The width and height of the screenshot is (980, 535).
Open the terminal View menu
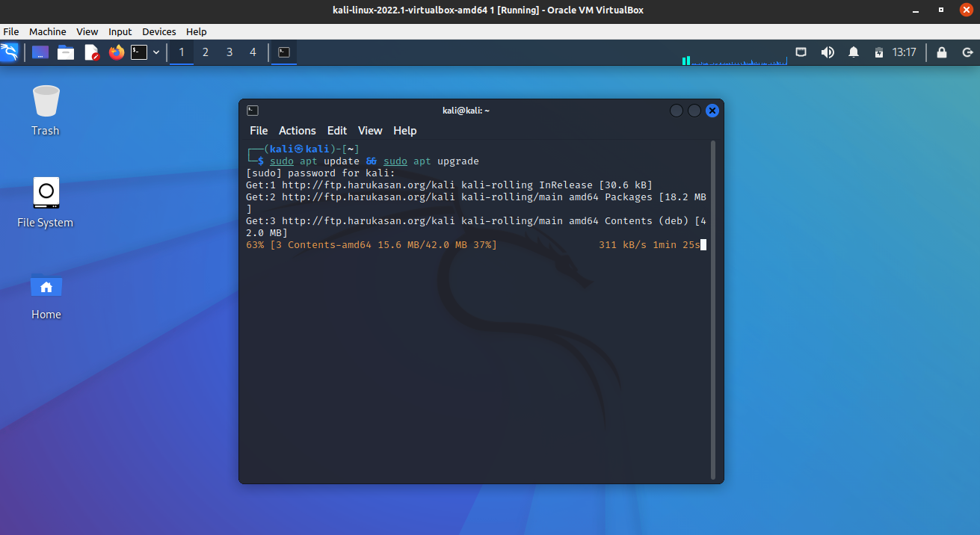coord(370,131)
